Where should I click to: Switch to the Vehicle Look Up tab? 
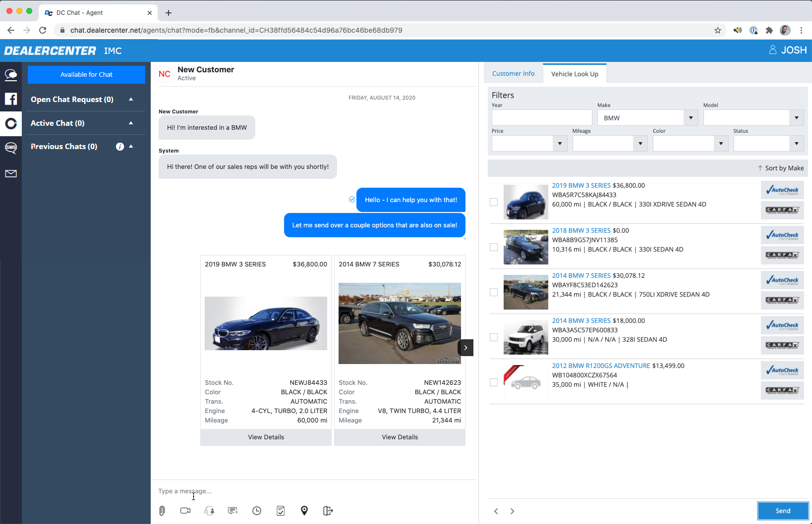tap(575, 74)
